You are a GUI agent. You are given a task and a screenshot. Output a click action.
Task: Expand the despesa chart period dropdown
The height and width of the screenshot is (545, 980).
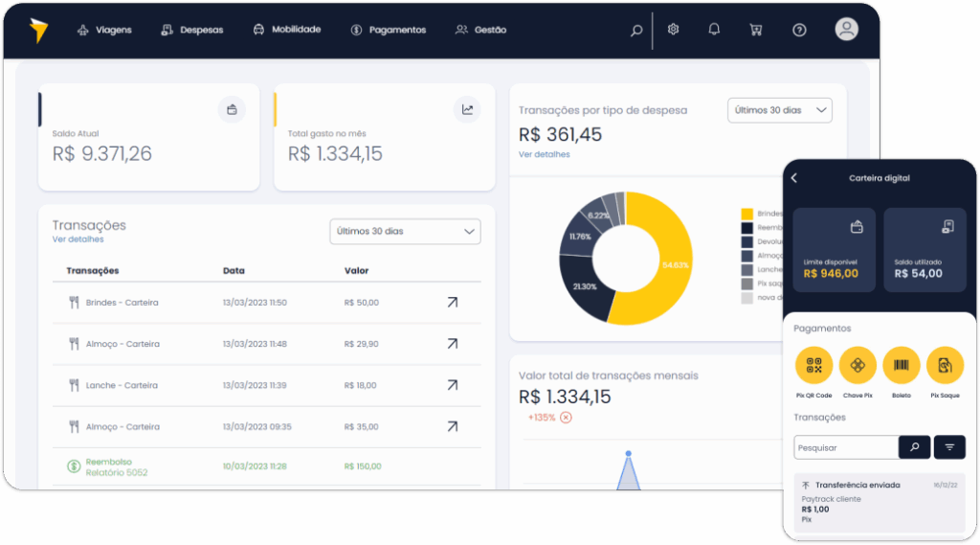point(779,110)
